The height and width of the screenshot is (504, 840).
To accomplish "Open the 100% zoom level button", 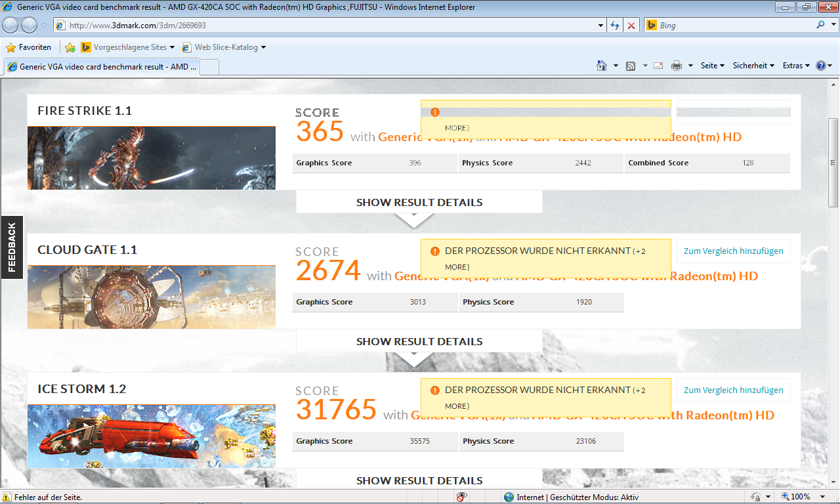I will pyautogui.click(x=795, y=497).
